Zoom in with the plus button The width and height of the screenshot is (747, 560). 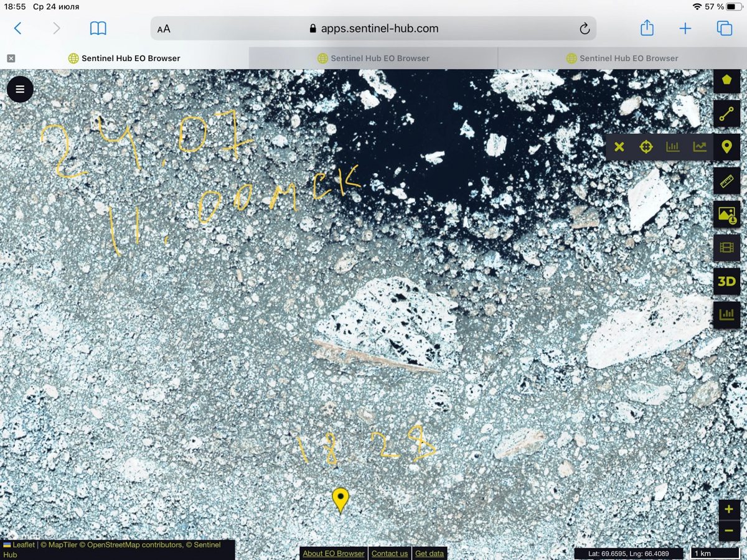[x=729, y=510]
